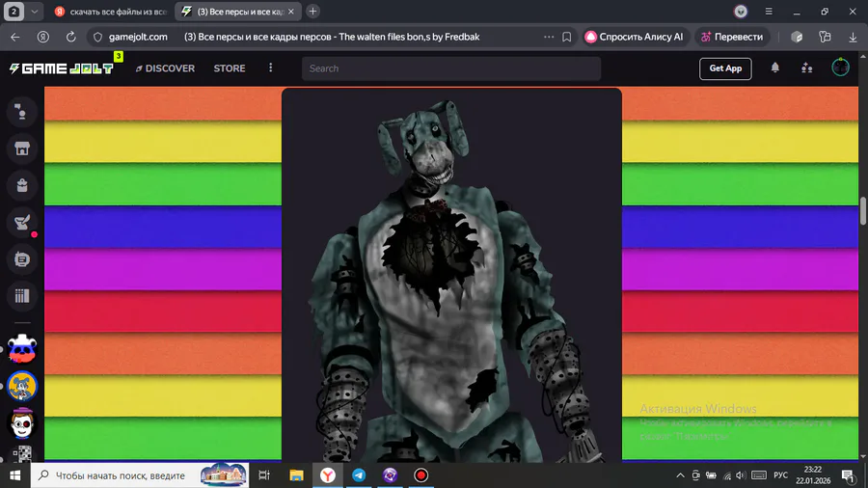Open browser downloads
This screenshot has height=488, width=868.
point(853,37)
